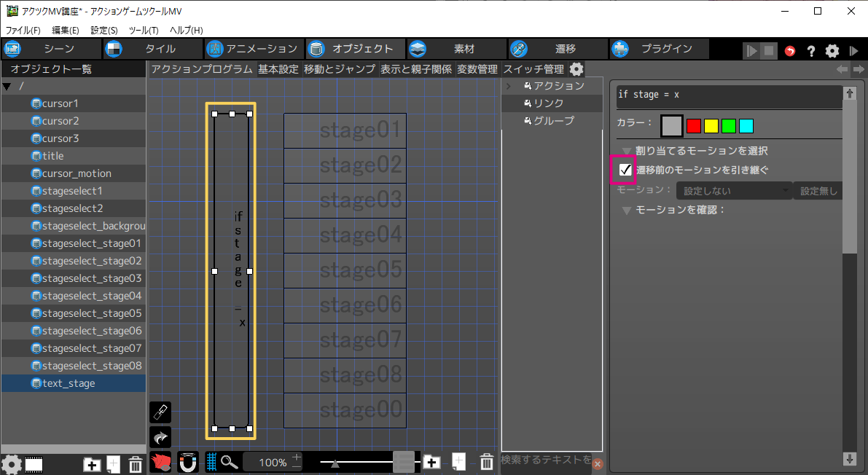The height and width of the screenshot is (475, 868).
Task: Open help with the question mark icon
Action: 810,51
